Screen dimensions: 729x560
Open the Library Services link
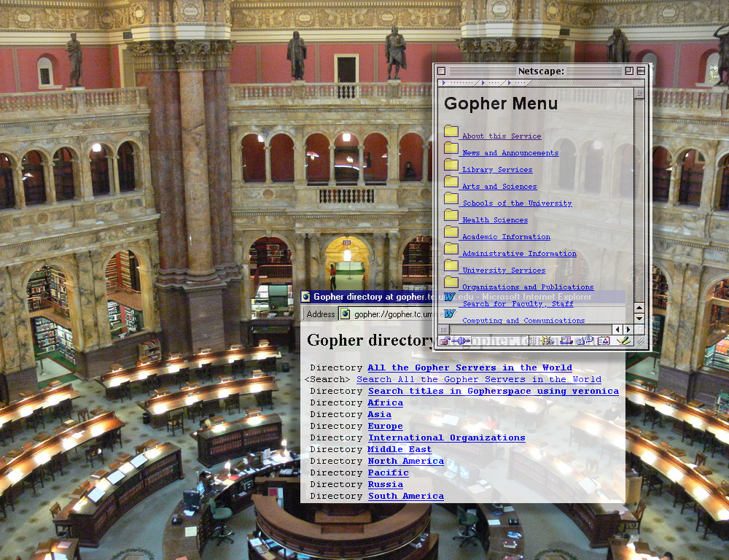[x=497, y=170]
